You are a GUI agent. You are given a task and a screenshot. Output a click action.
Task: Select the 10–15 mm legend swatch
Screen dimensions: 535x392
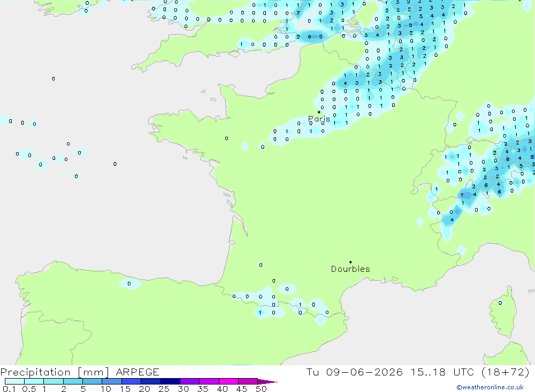pos(112,381)
